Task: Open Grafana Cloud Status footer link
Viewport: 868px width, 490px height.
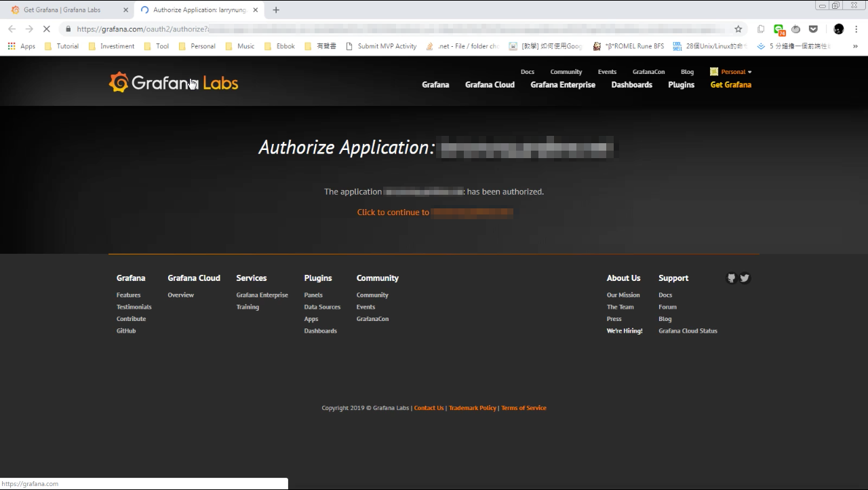Action: [688, 331]
